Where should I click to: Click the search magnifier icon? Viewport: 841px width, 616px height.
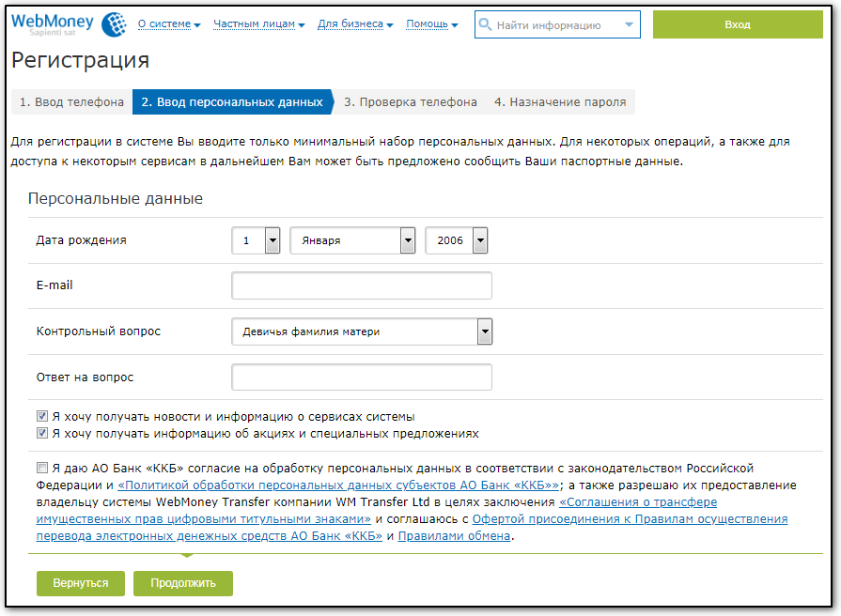click(x=485, y=24)
